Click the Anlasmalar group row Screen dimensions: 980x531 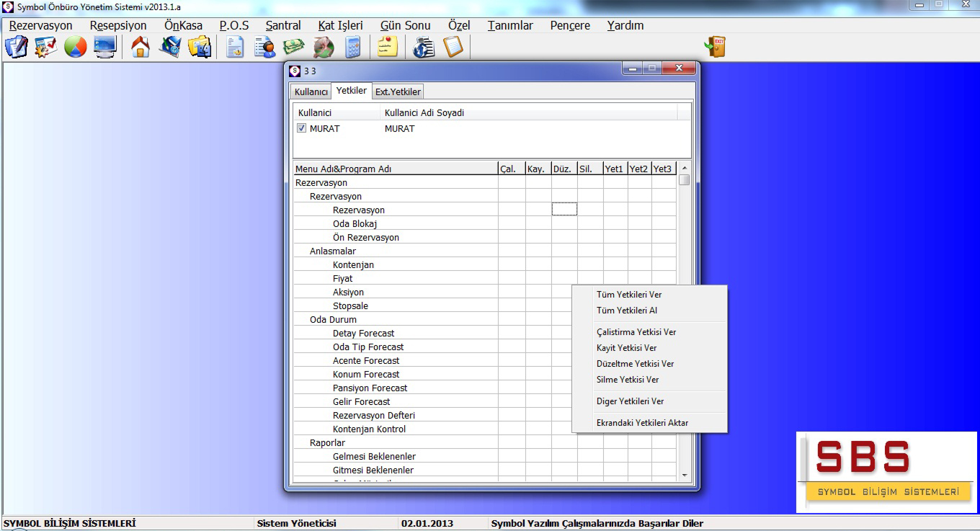(x=484, y=251)
